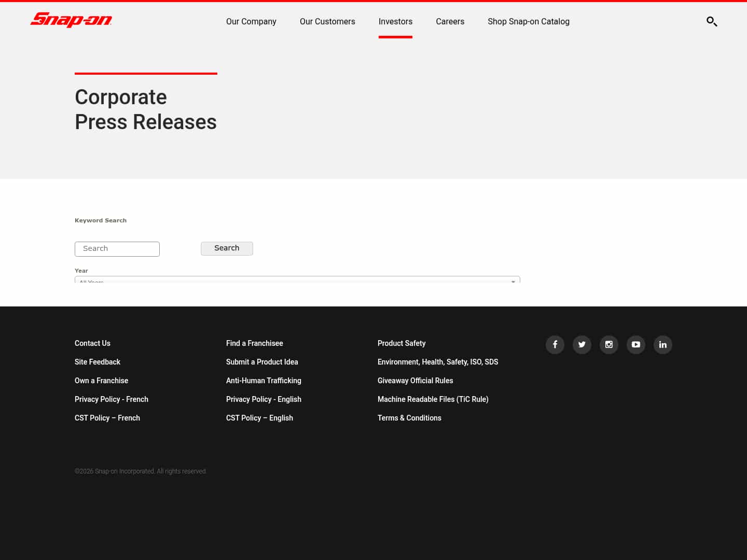
Task: Click the Search button
Action: coord(227,248)
